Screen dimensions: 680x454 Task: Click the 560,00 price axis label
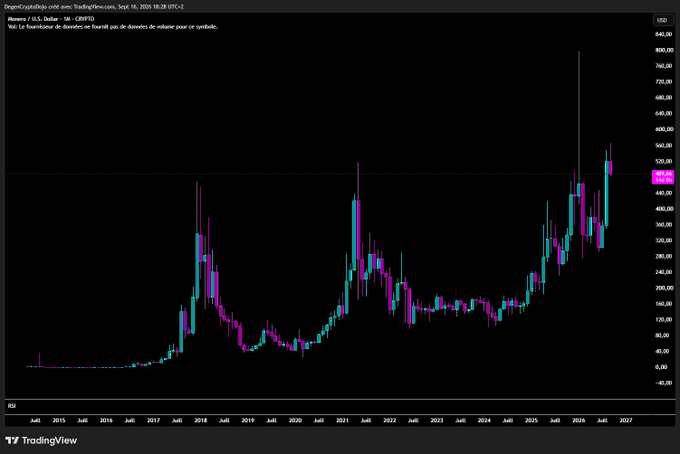click(664, 145)
